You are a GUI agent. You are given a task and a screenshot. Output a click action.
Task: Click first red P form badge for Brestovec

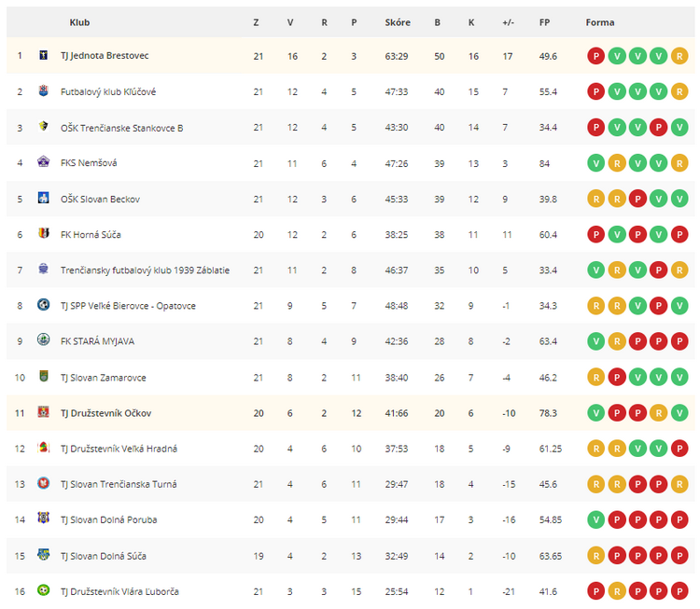(595, 56)
